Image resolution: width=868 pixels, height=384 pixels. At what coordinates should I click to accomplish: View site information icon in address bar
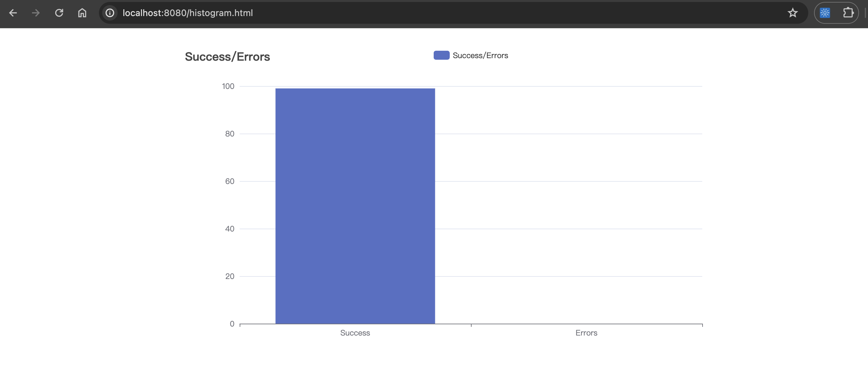[x=110, y=13]
